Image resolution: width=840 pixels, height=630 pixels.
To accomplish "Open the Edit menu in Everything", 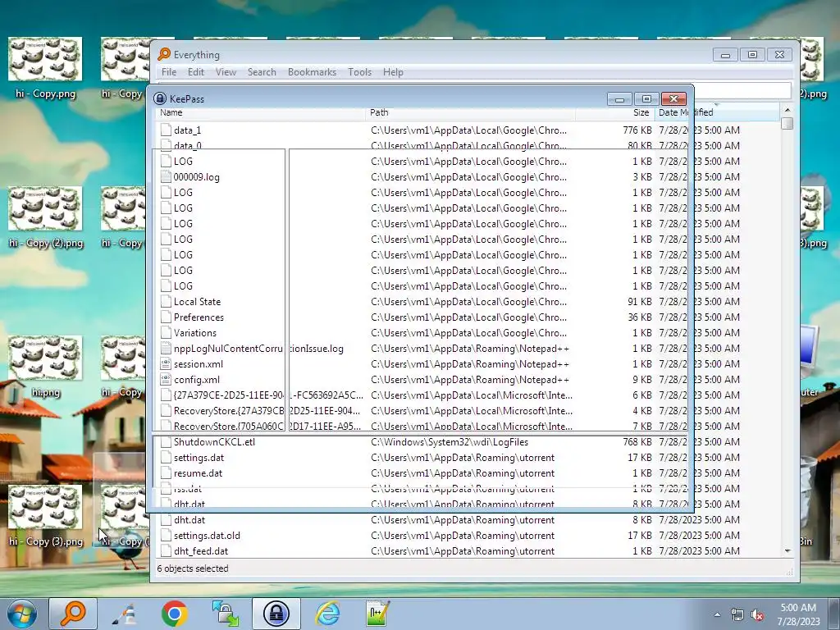I will [x=195, y=72].
